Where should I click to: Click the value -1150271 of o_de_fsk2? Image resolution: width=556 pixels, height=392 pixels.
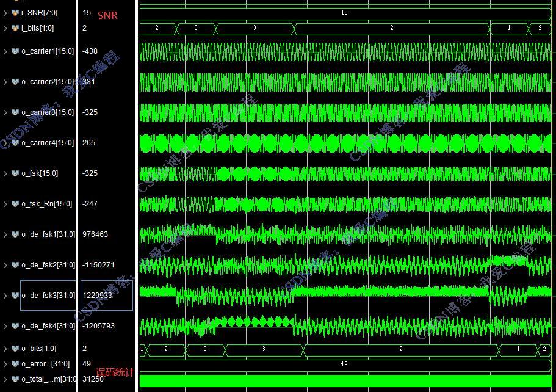(x=98, y=265)
